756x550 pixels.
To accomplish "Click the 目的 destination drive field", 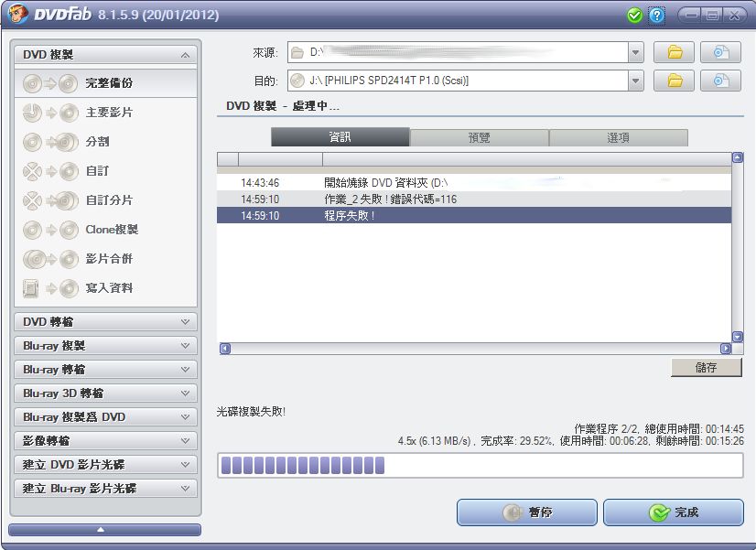I will 458,81.
